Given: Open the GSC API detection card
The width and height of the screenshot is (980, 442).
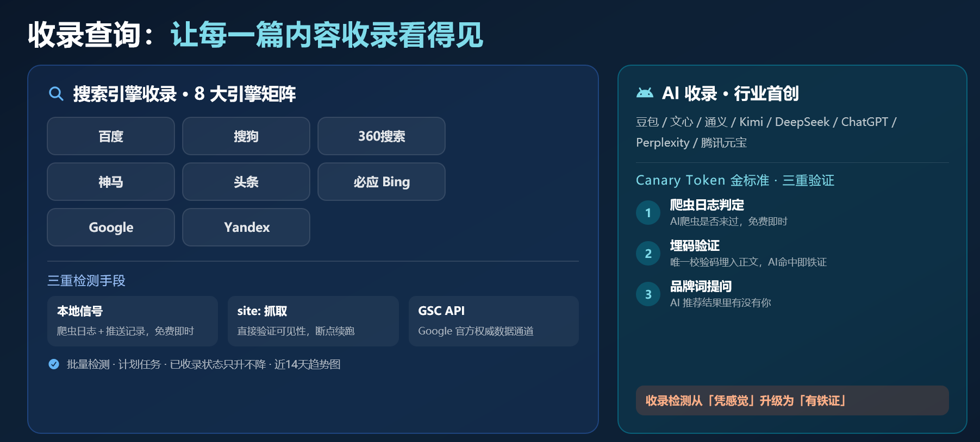Looking at the screenshot, I should (x=494, y=321).
